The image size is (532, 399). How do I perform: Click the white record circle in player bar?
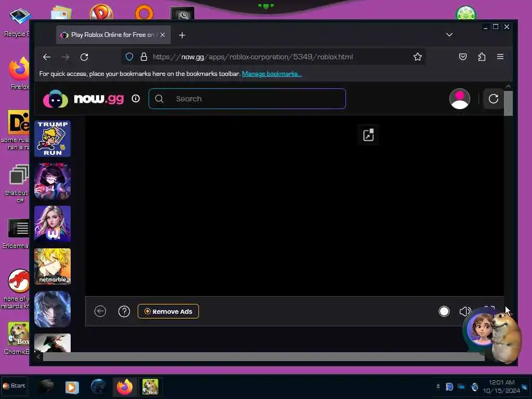[x=444, y=311]
